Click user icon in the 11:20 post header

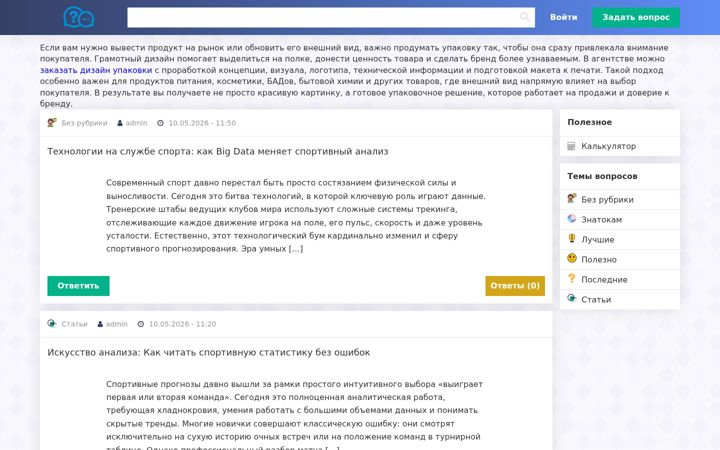100,324
